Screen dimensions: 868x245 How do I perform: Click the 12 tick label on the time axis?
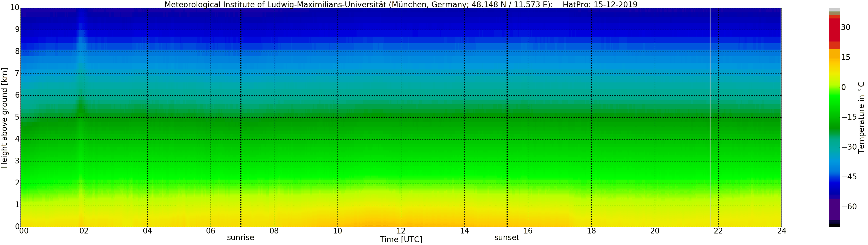(x=401, y=231)
